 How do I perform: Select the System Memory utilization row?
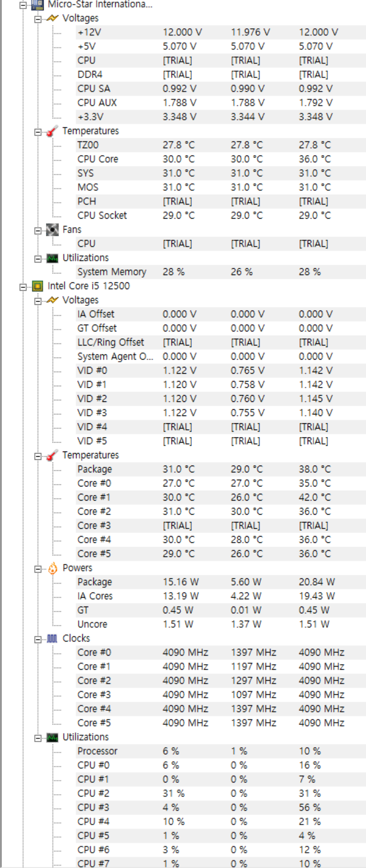click(x=221, y=272)
